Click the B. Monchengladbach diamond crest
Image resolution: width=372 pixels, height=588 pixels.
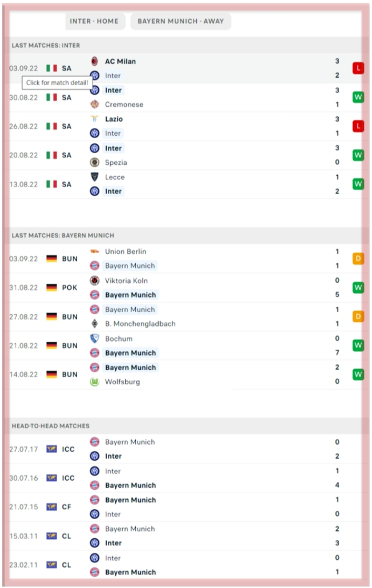pos(94,323)
